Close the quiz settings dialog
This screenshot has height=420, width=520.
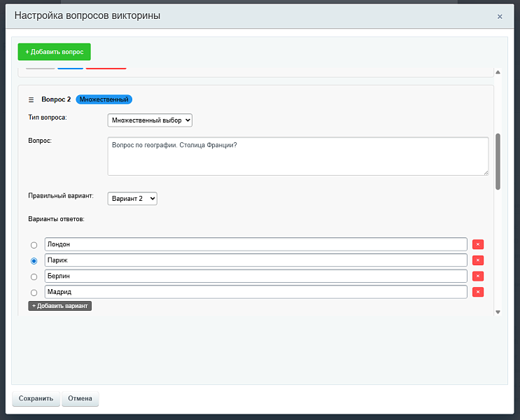point(500,16)
